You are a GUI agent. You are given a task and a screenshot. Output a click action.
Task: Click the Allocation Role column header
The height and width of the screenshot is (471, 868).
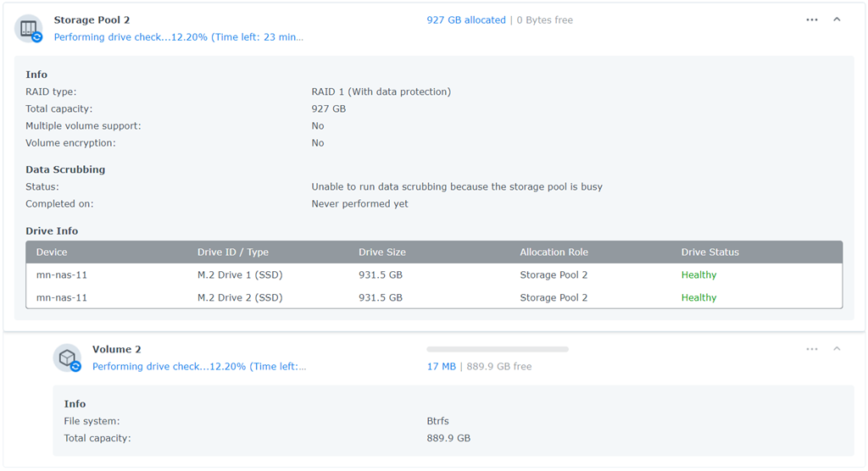point(554,252)
